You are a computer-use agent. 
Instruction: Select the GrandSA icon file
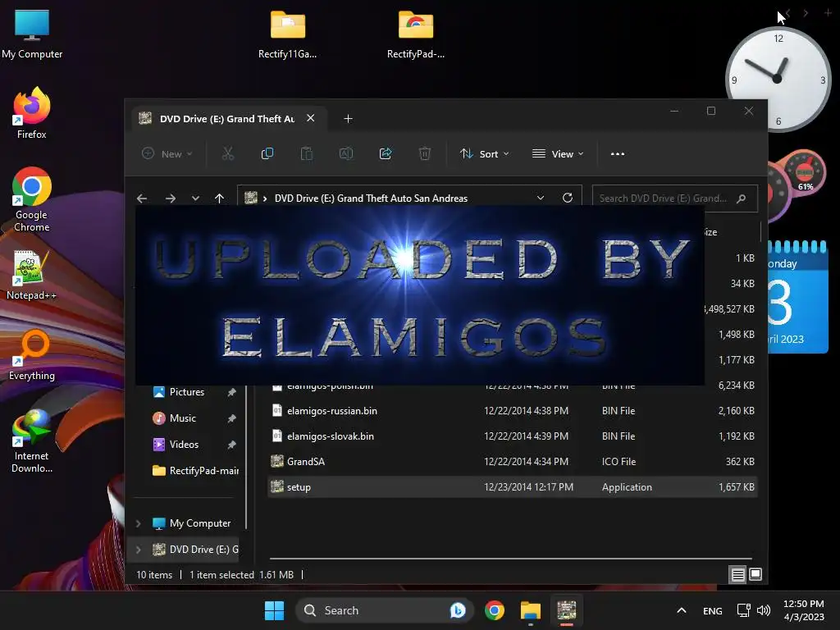[x=512, y=462]
